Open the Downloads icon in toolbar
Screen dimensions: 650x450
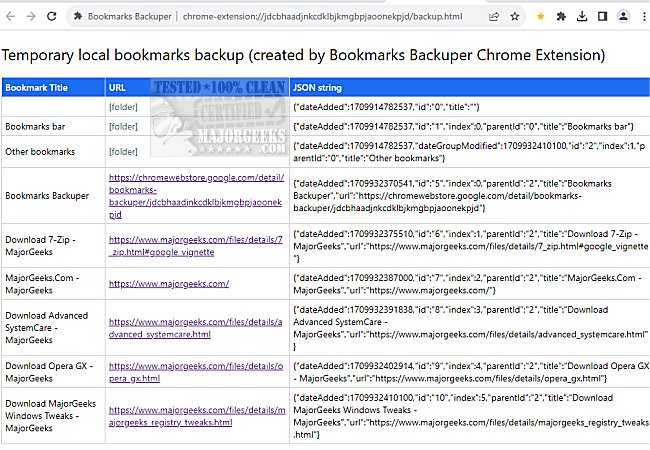(x=582, y=17)
